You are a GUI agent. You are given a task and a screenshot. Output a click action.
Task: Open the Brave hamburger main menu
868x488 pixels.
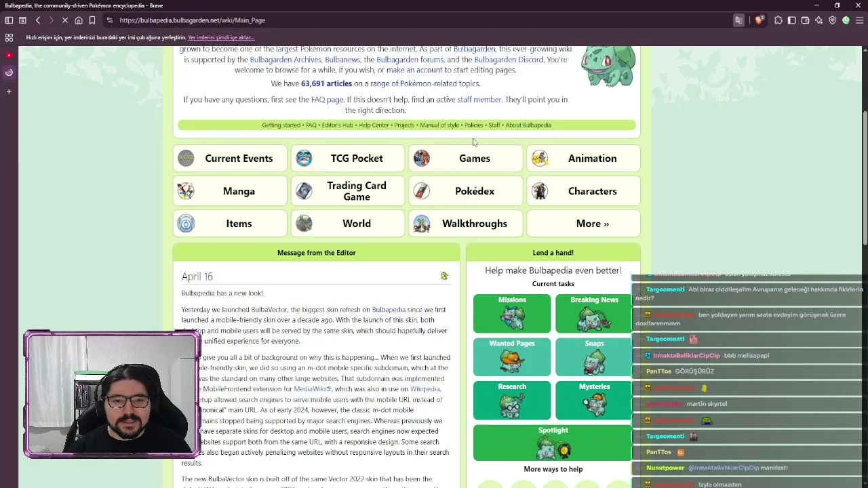point(859,20)
